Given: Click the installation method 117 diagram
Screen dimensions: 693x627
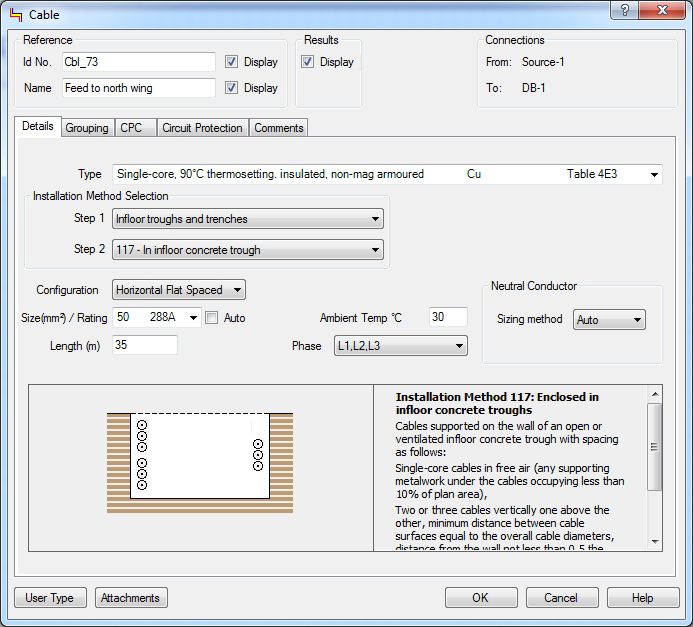Looking at the screenshot, I should (x=200, y=463).
